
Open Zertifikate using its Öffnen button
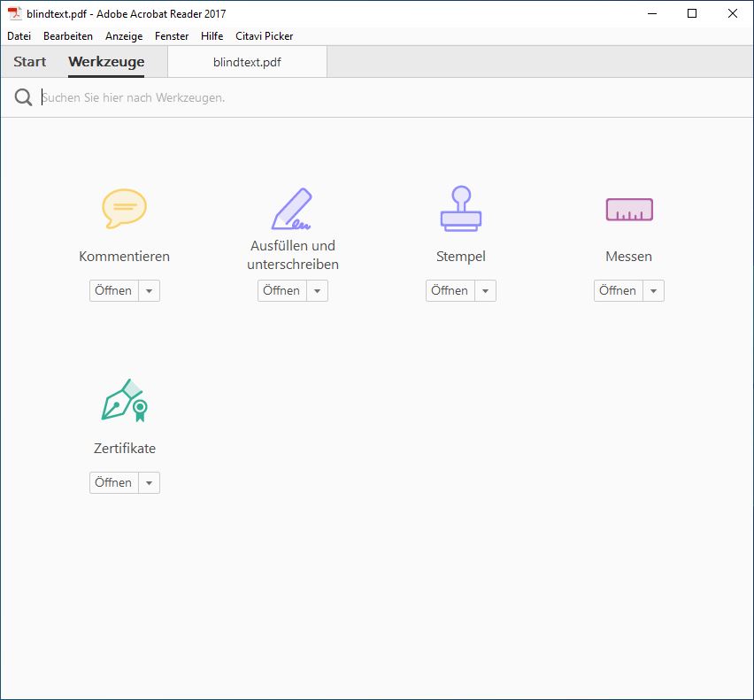click(x=114, y=482)
